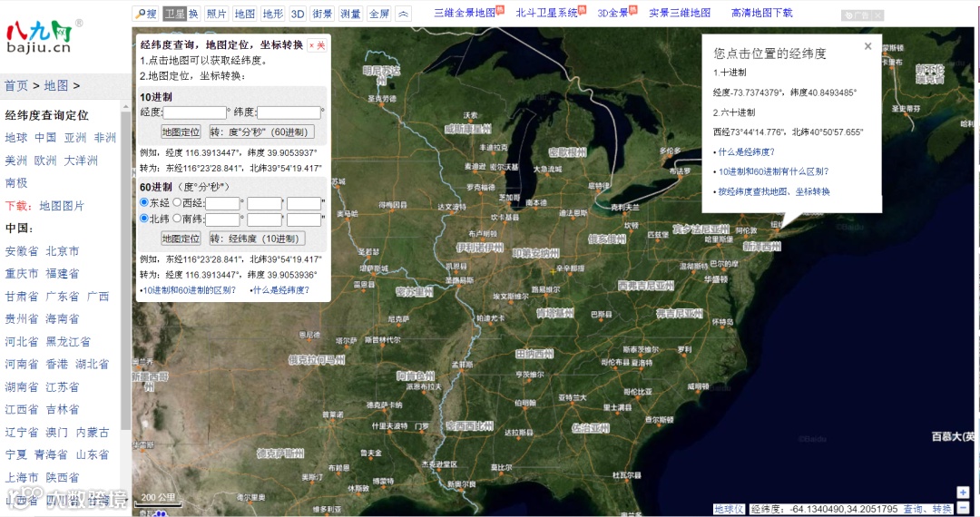This screenshot has width=980, height=517.
Task: Open 北京市 province link
Action: coord(63,251)
